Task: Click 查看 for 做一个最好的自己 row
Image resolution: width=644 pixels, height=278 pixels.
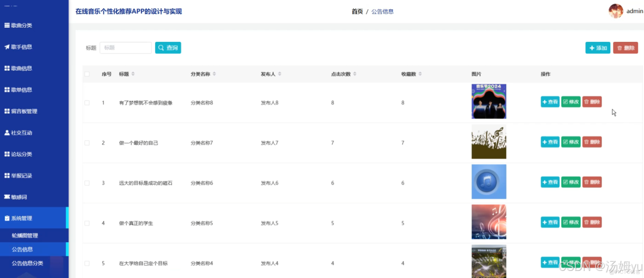Action: point(550,142)
